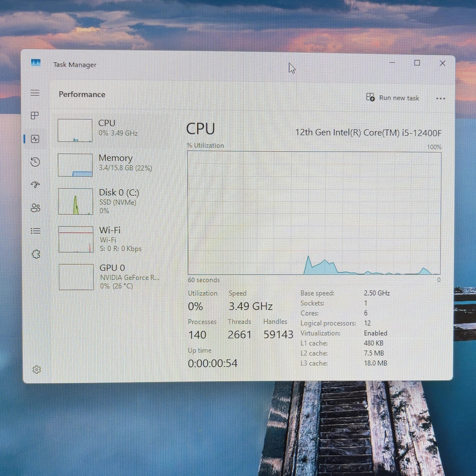Click the 2661 threads value
Viewport: 476px width, 476px height.
click(240, 335)
